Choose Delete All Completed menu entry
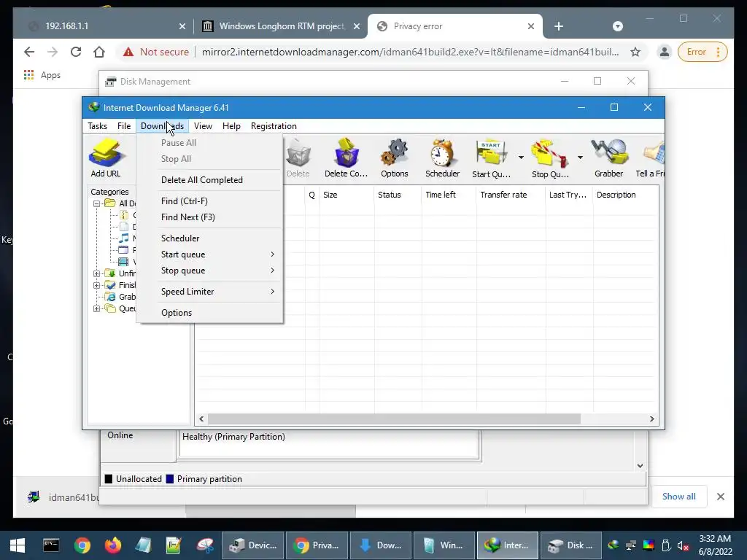Image resolution: width=747 pixels, height=560 pixels. [x=209, y=180]
